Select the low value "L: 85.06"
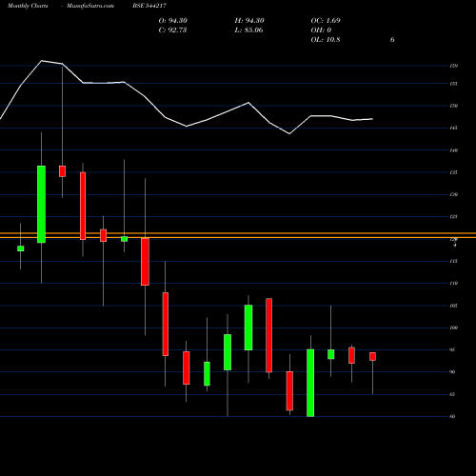Image resolution: width=476 pixels, height=476 pixels. point(248,30)
